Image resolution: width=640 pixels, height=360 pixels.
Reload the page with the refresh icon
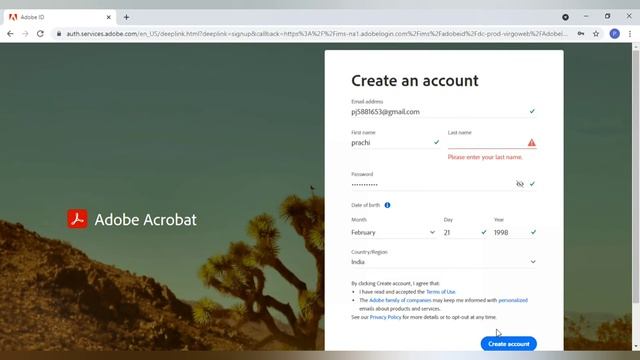click(x=40, y=34)
